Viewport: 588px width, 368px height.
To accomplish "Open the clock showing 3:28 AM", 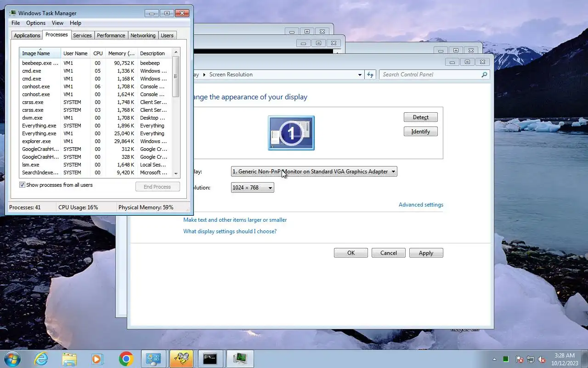I will pyautogui.click(x=565, y=359).
